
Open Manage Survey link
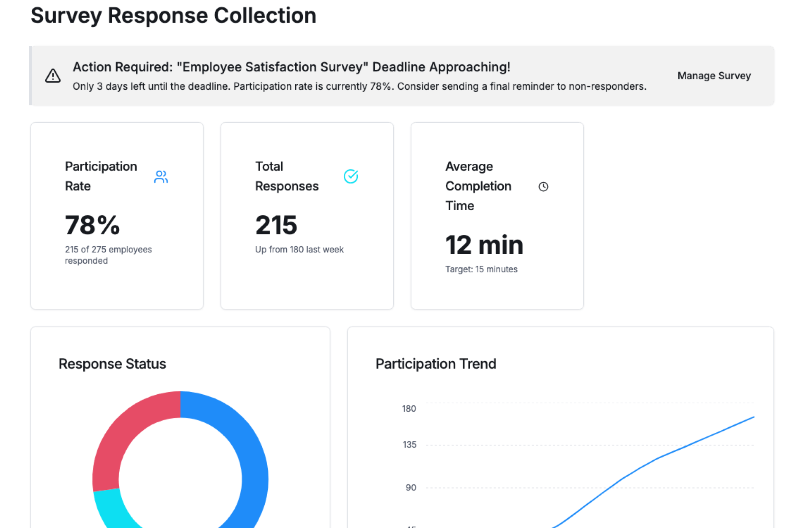click(x=714, y=76)
